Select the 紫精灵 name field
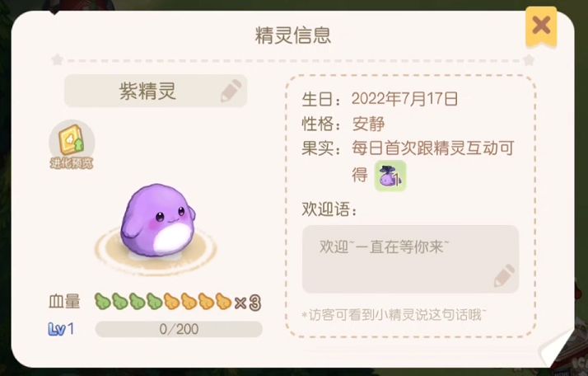Viewport: 588px width, 376px height. [156, 91]
